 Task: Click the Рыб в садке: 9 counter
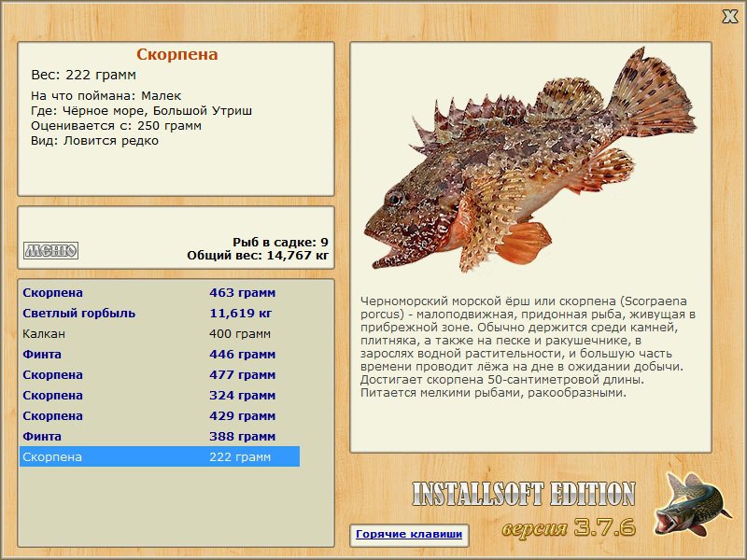click(x=280, y=242)
